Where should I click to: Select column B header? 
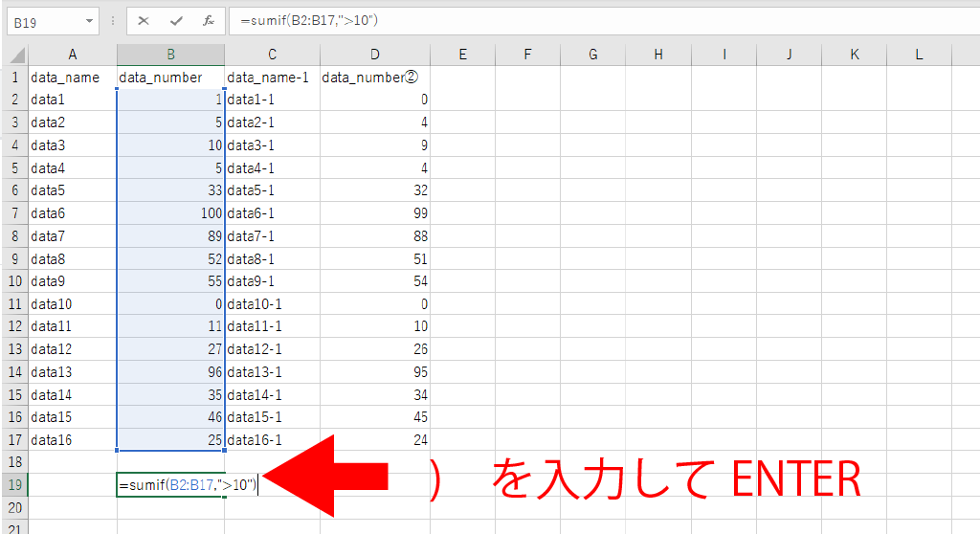170,55
